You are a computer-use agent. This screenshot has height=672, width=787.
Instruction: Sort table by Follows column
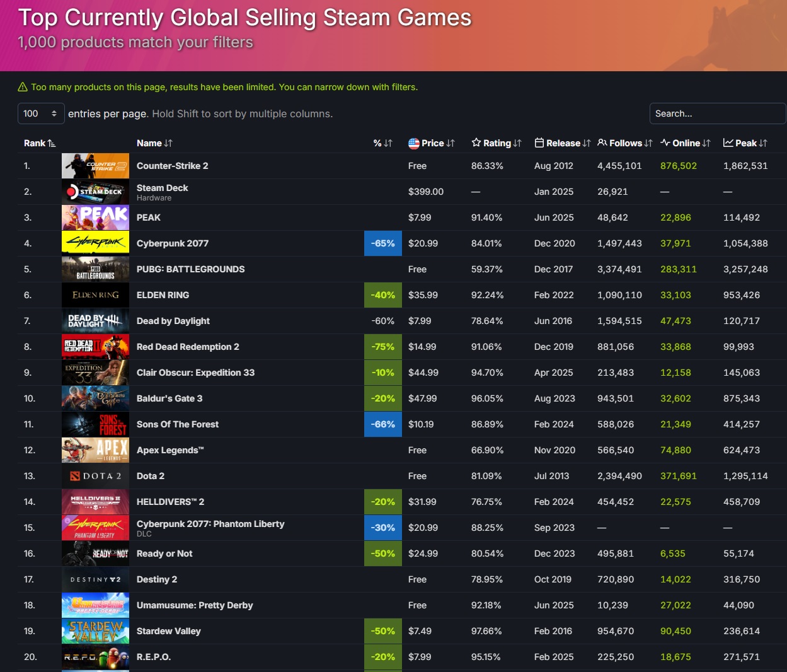click(x=625, y=143)
